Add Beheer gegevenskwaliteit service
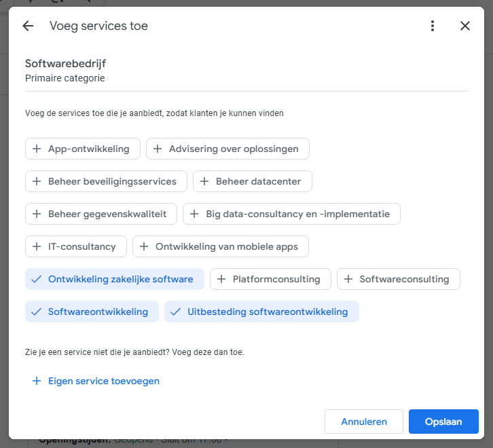Viewport: 493px width, 448px height. click(101, 214)
